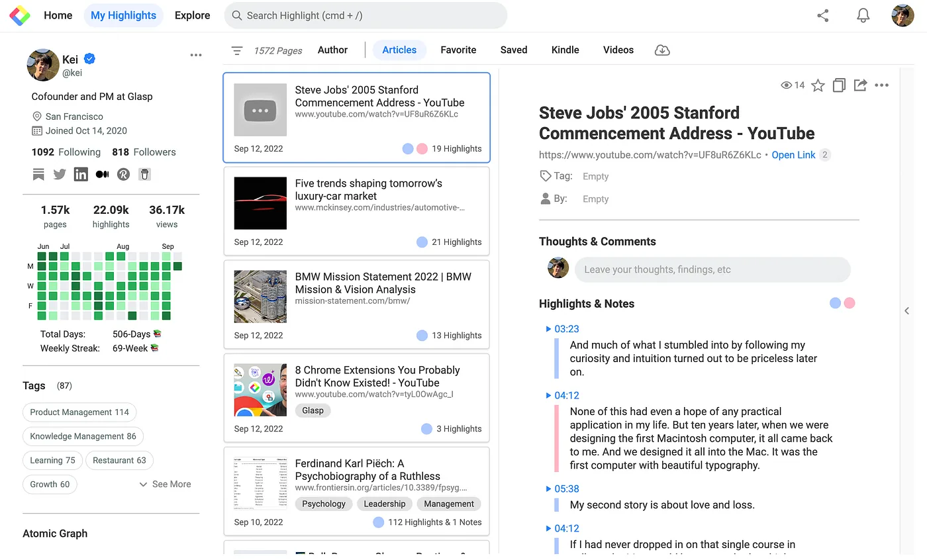Open the notifications bell
Image resolution: width=927 pixels, height=560 pixels.
click(863, 15)
